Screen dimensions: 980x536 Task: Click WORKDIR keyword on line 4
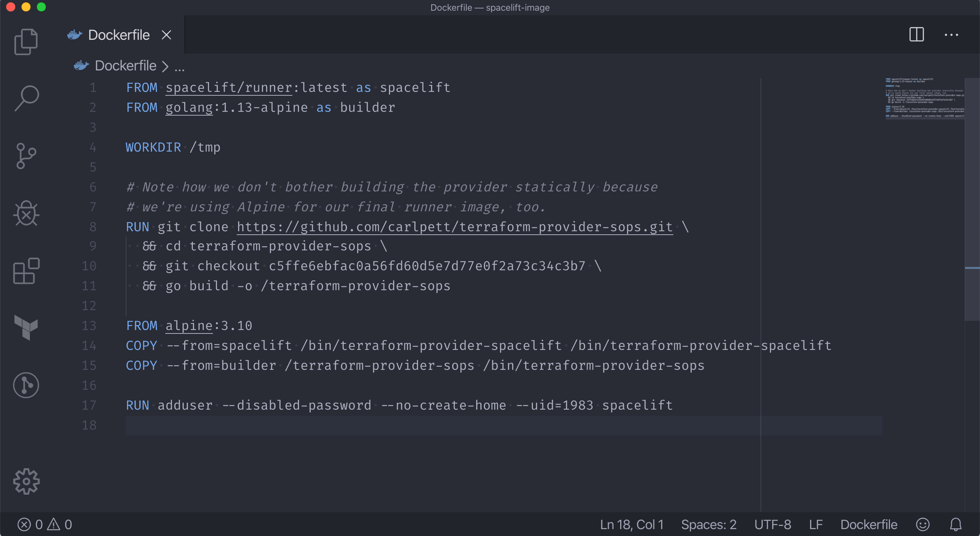(x=153, y=147)
